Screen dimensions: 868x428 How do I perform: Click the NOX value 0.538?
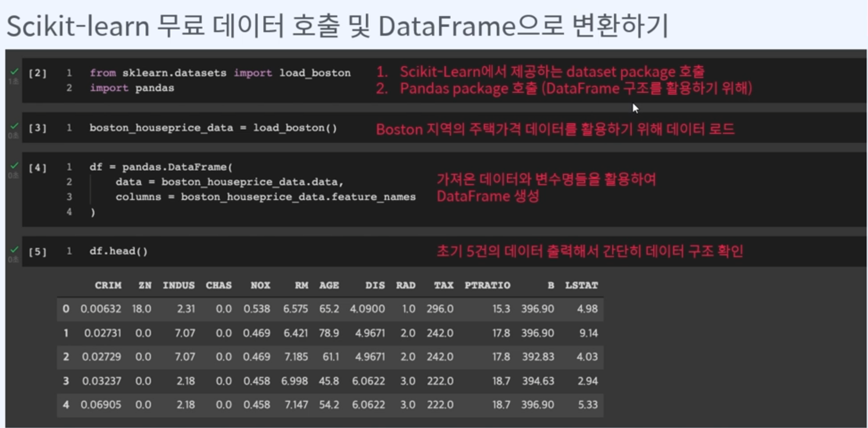[257, 309]
